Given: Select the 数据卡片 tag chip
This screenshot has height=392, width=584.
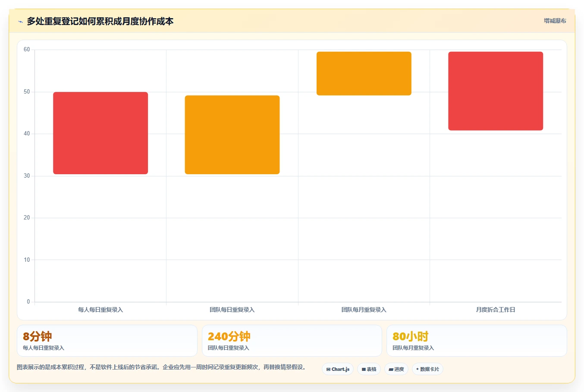Looking at the screenshot, I should click(x=427, y=369).
